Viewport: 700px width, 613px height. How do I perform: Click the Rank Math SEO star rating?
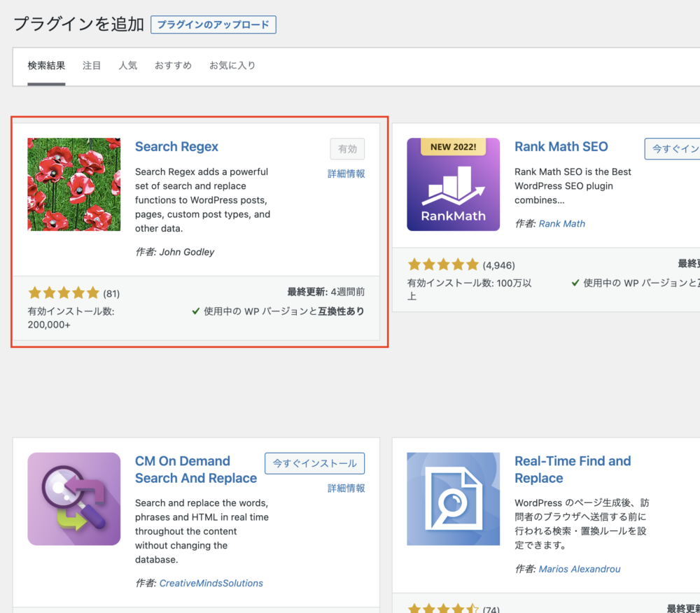coord(443,265)
